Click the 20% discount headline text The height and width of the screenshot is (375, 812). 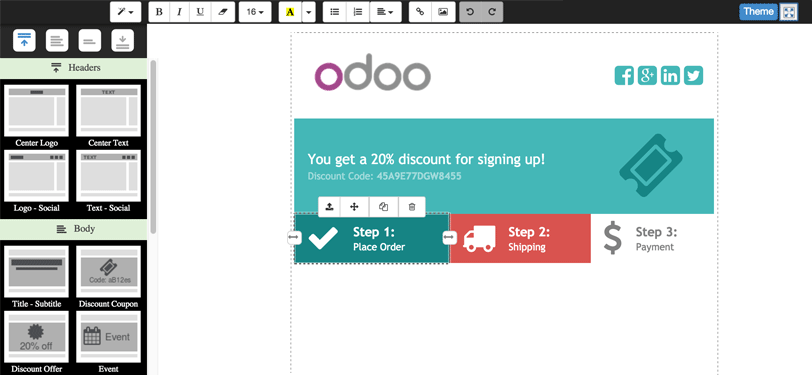(426, 159)
